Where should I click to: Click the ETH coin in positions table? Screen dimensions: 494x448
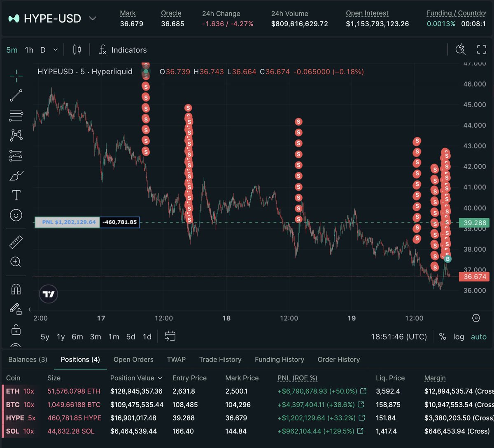pos(13,391)
